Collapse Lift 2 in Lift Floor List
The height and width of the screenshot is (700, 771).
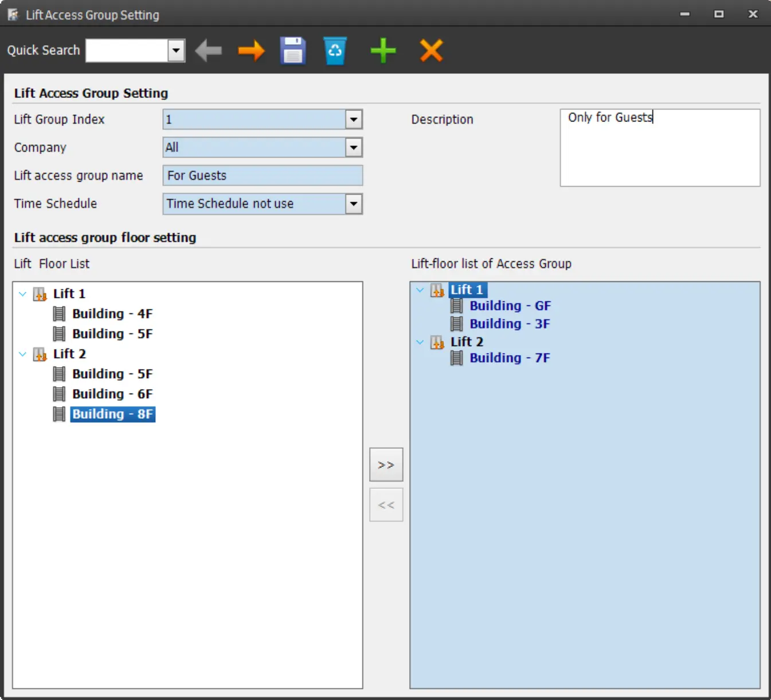click(23, 354)
